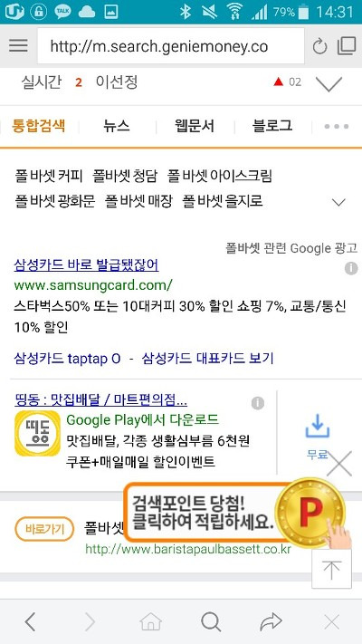
Task: Open the home icon in bottom bar
Action: click(x=150, y=622)
